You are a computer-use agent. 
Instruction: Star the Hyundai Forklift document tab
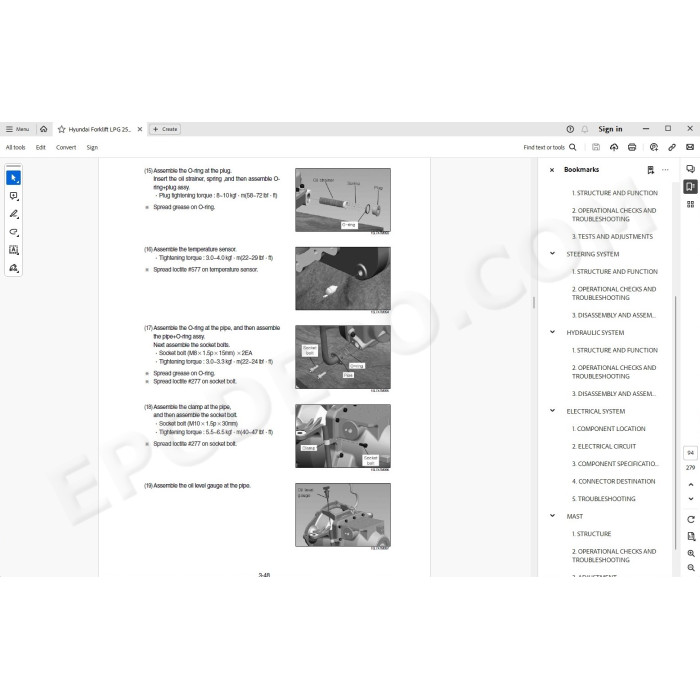tap(62, 129)
